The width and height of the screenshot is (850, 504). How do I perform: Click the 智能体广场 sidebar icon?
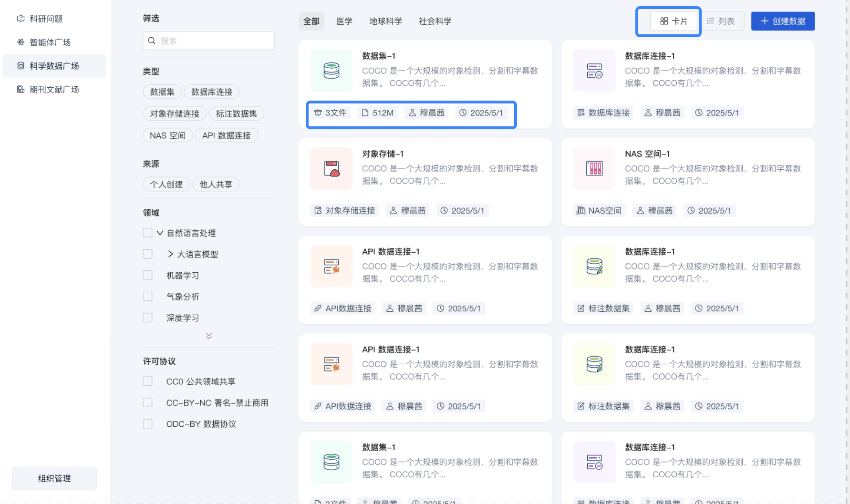(21, 42)
